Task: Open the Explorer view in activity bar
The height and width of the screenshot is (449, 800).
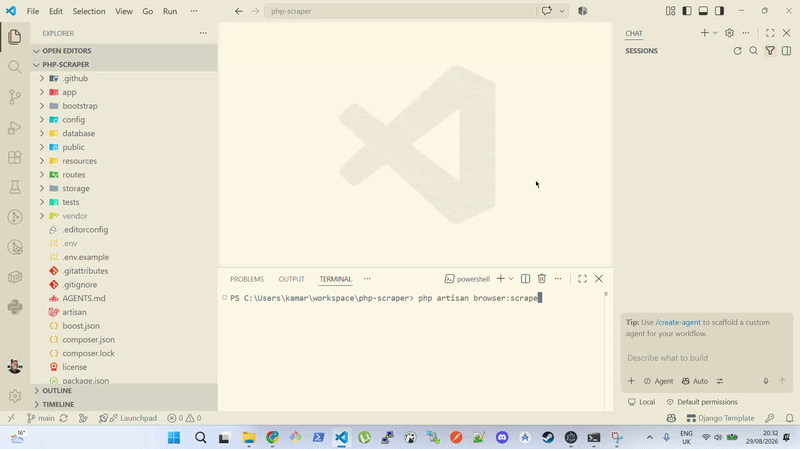Action: pyautogui.click(x=15, y=37)
